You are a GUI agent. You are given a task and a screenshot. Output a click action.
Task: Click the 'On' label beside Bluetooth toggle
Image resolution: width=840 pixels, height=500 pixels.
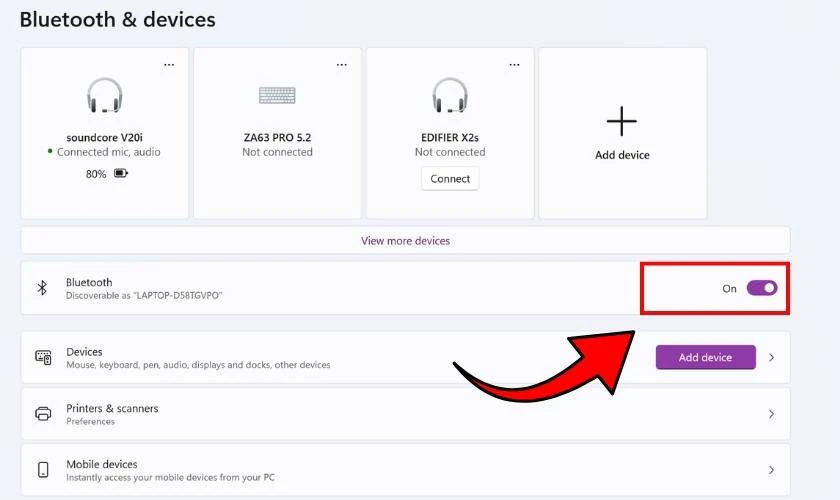tap(729, 288)
